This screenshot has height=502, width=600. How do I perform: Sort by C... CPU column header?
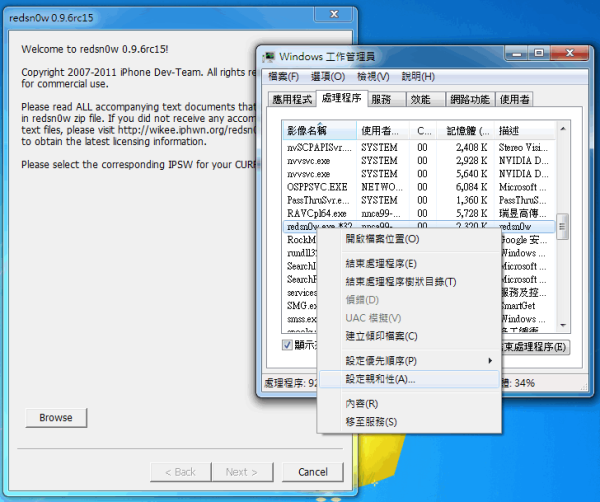pos(423,131)
